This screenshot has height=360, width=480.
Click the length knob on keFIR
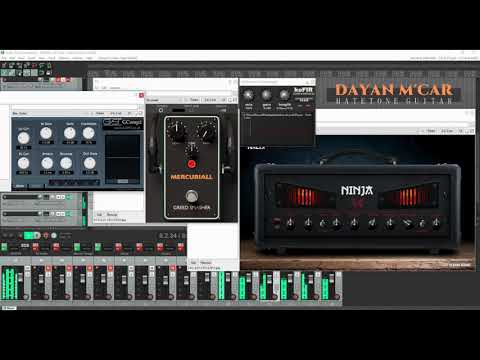click(x=284, y=95)
